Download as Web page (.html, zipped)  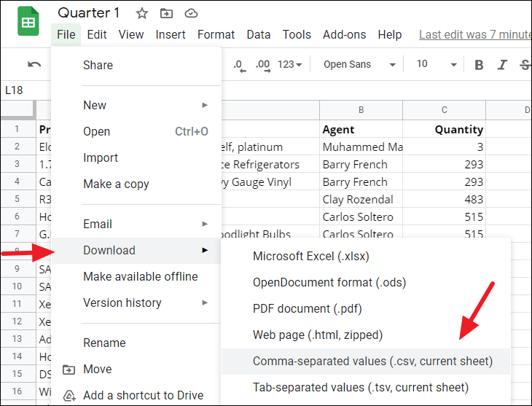(365, 335)
